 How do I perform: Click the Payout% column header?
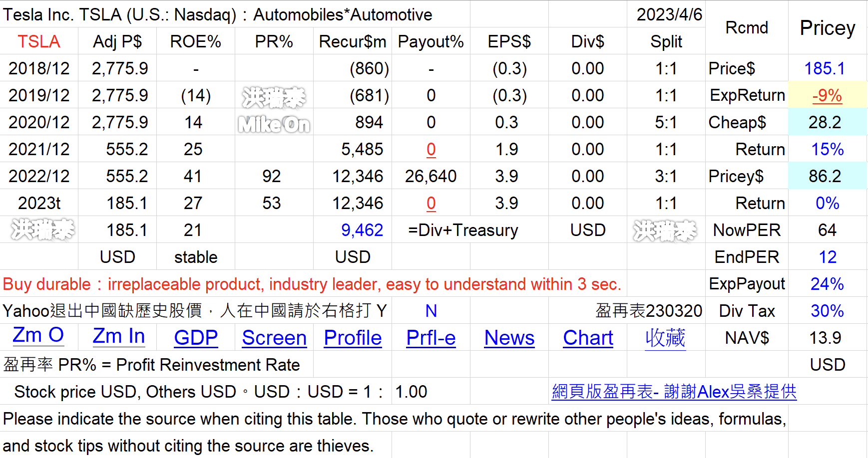coord(431,41)
